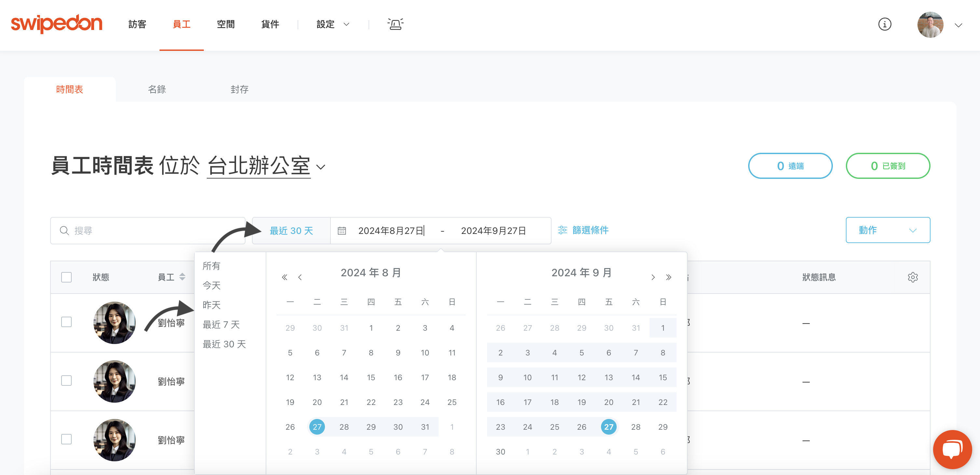This screenshot has height=475, width=980.
Task: Open the 設定 settings dropdown
Action: 332,24
